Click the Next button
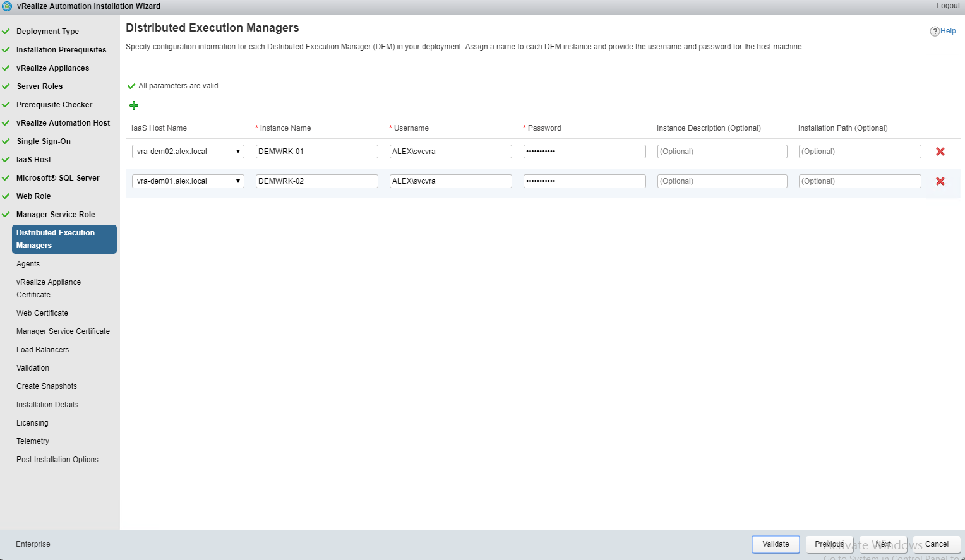 coord(882,544)
